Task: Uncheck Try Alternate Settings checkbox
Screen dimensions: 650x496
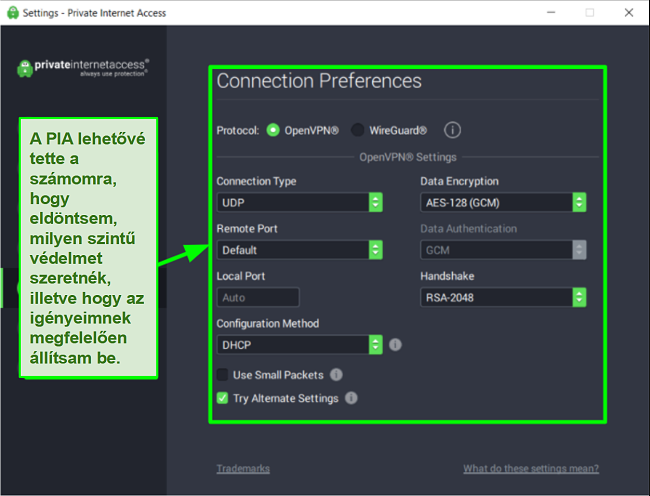Action: click(223, 398)
